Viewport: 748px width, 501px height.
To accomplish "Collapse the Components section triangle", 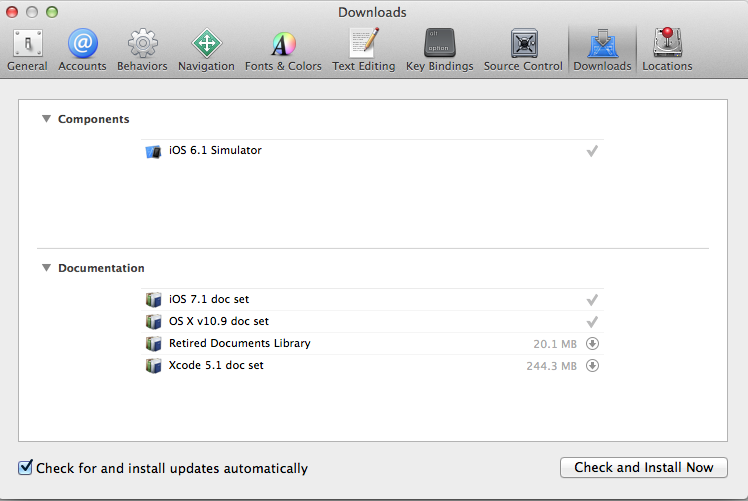I will (46, 119).
